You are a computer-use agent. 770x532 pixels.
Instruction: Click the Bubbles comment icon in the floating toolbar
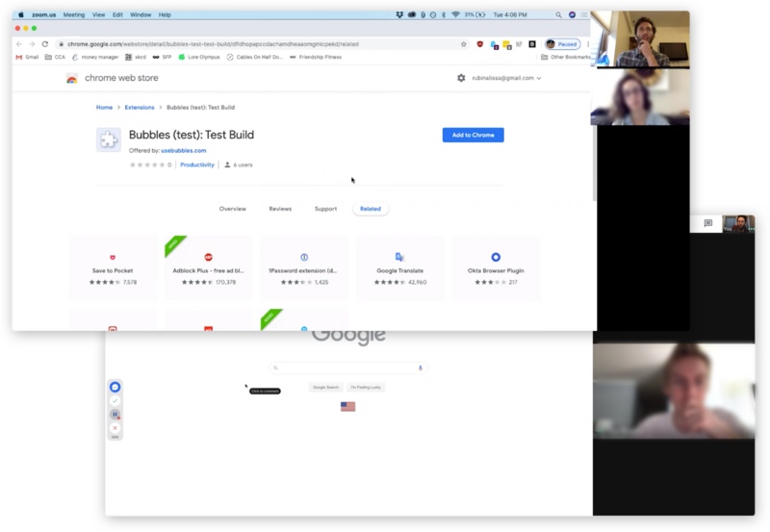pos(115,388)
